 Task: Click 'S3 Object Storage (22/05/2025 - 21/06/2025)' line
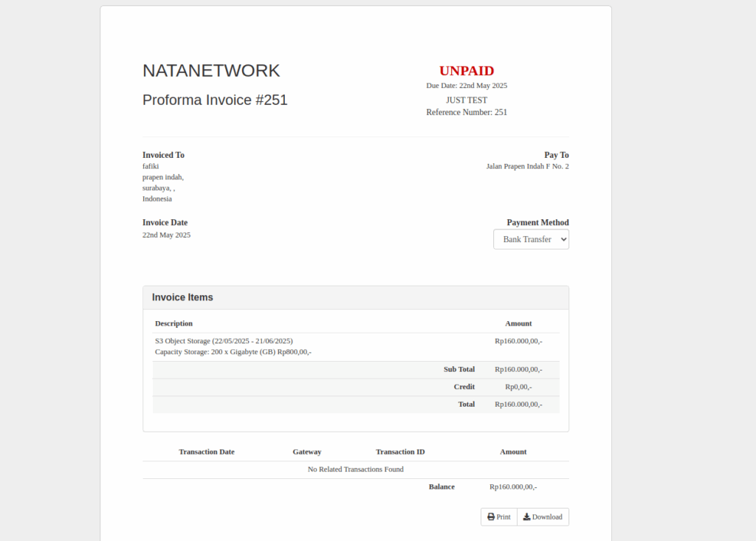(224, 341)
